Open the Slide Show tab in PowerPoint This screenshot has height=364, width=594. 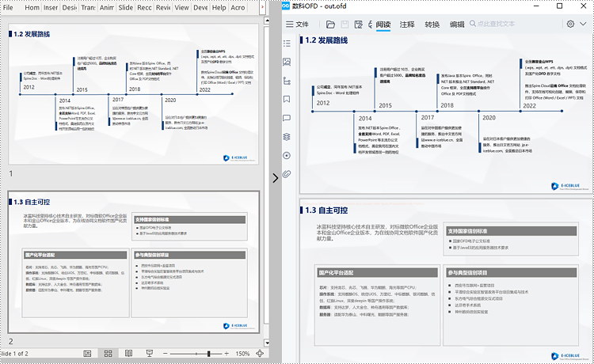(125, 8)
